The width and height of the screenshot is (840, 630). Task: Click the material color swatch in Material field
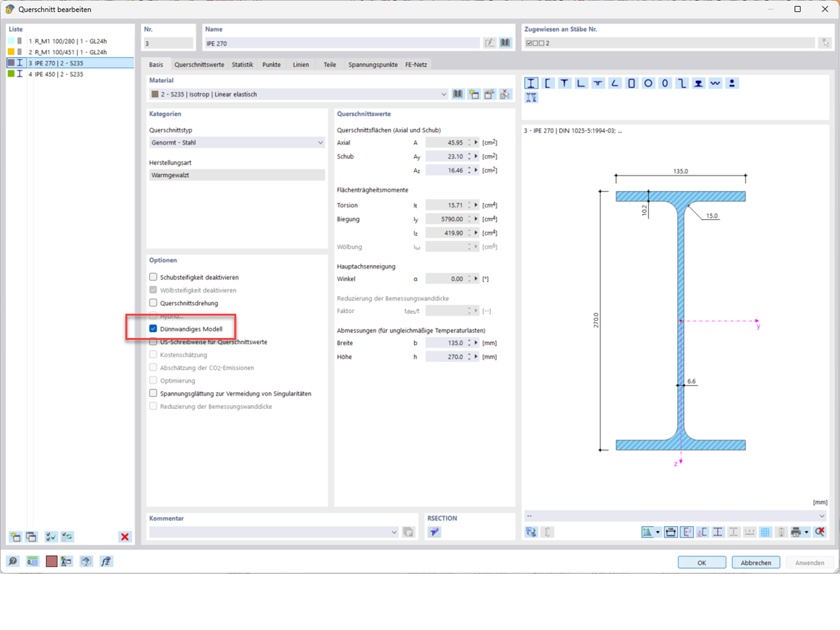(155, 94)
